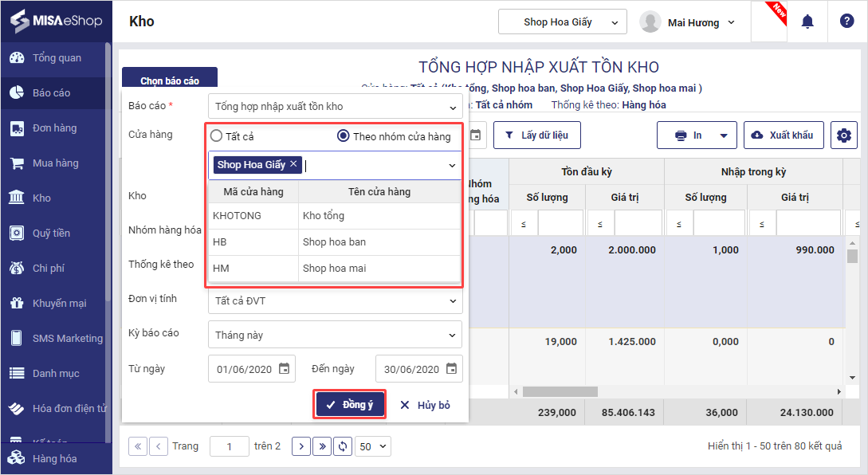Click Tồn đầu kỳ Số lượng filter input

coord(560,224)
